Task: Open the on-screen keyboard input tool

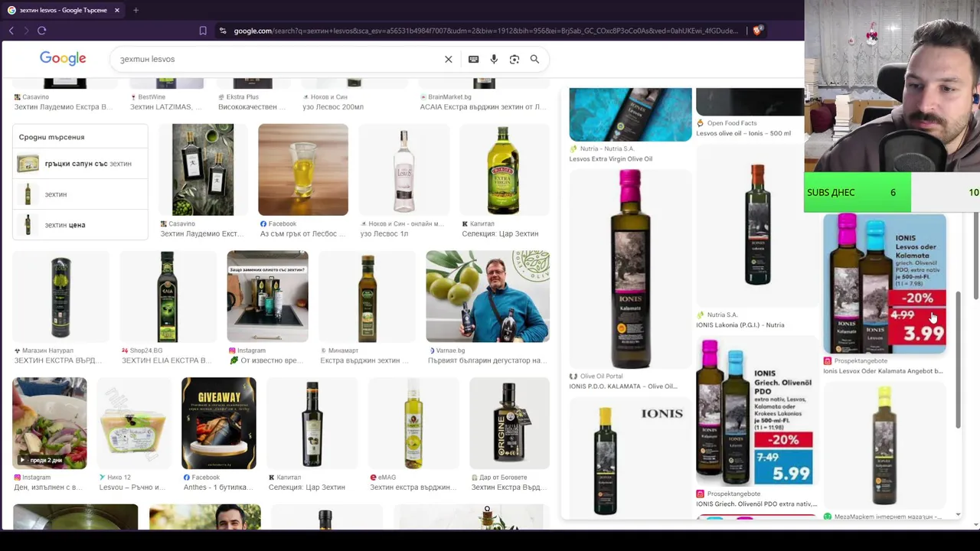Action: coord(474,59)
